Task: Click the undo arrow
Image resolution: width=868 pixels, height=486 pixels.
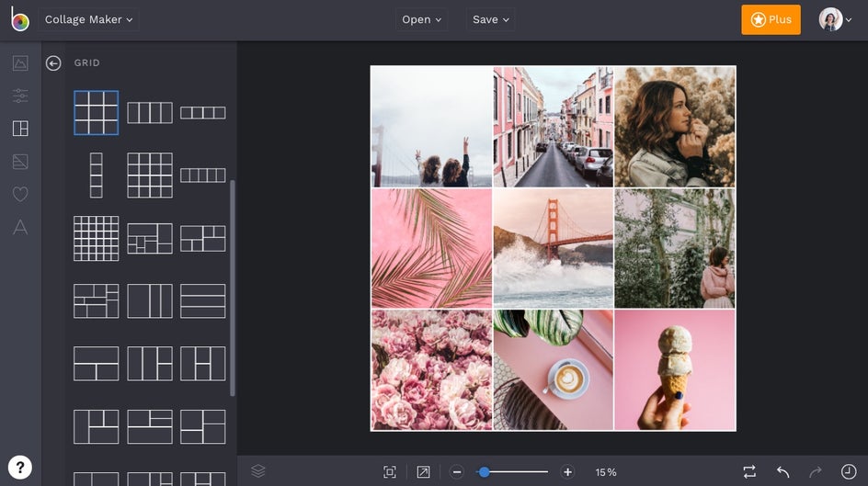Action: pos(782,471)
